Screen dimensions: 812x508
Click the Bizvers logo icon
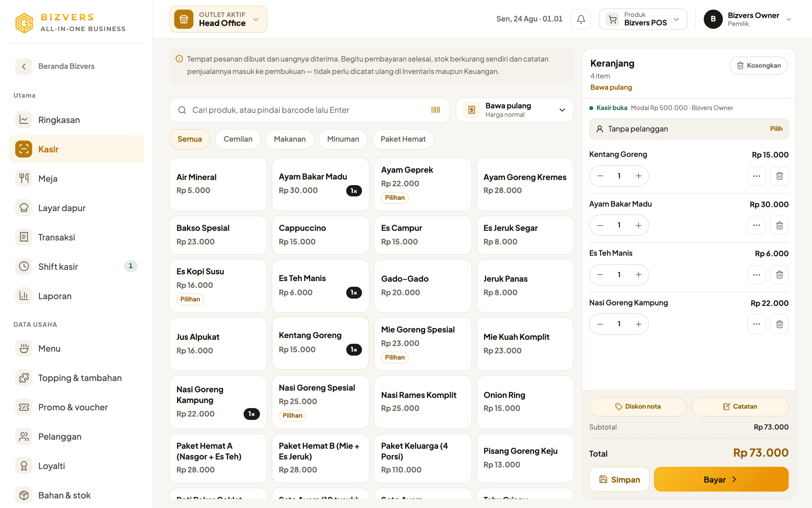(24, 23)
